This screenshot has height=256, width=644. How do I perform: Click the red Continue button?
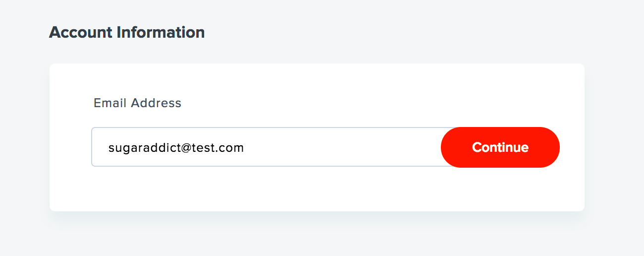[x=500, y=147]
